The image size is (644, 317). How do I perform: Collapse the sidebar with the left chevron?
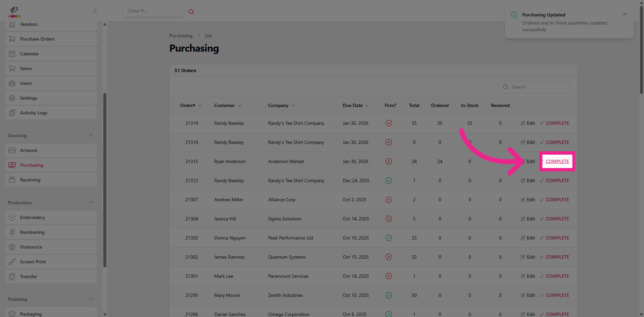click(95, 11)
